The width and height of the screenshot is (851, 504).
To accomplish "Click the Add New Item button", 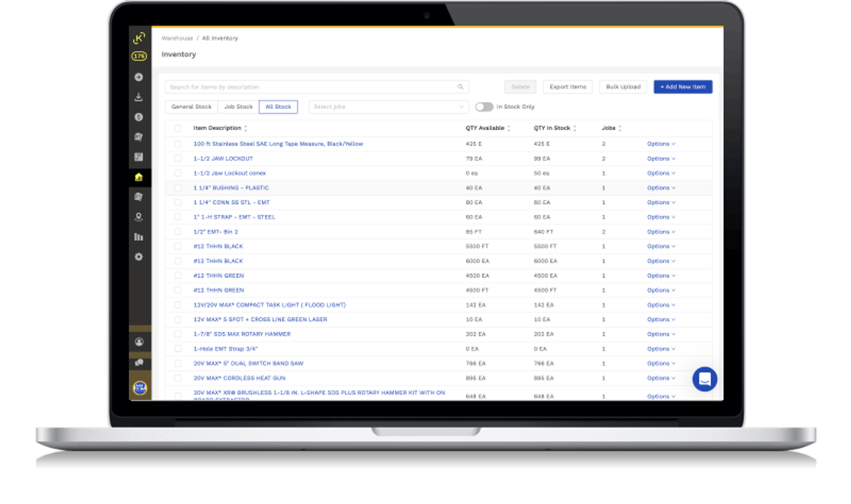I will (x=683, y=87).
